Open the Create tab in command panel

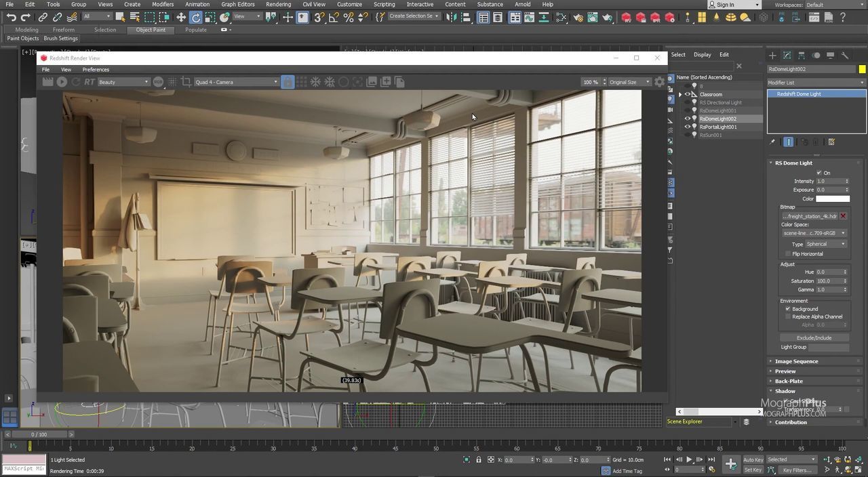[x=772, y=56]
